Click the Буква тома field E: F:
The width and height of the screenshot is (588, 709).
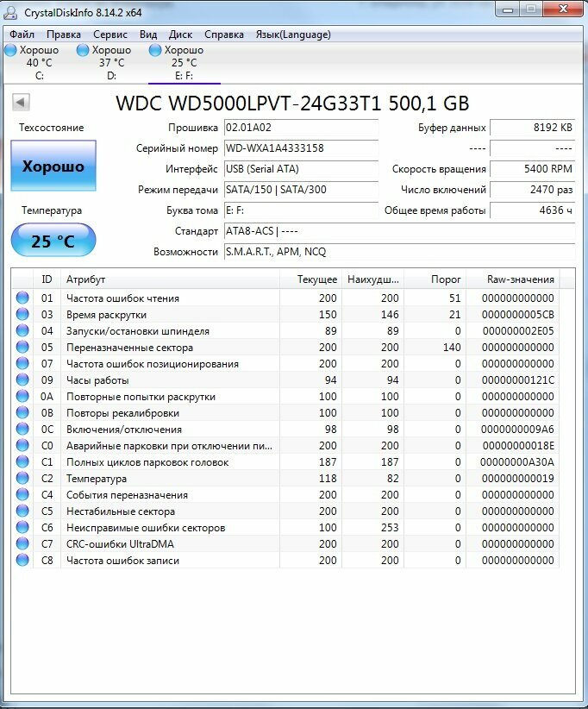(x=301, y=210)
